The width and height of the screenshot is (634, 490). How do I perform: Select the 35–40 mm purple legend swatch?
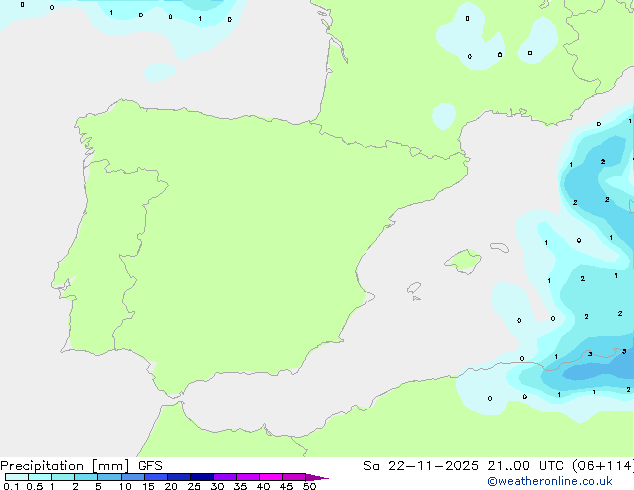tap(248, 477)
